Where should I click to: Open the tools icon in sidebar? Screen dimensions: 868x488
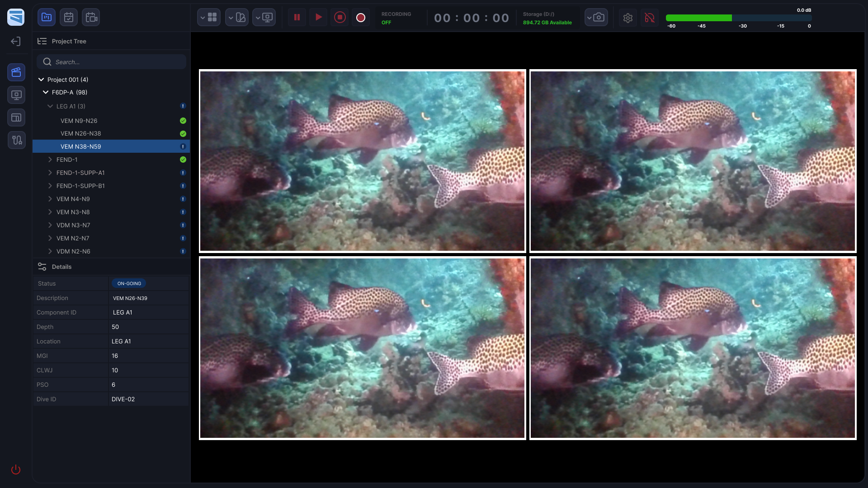pos(16,140)
